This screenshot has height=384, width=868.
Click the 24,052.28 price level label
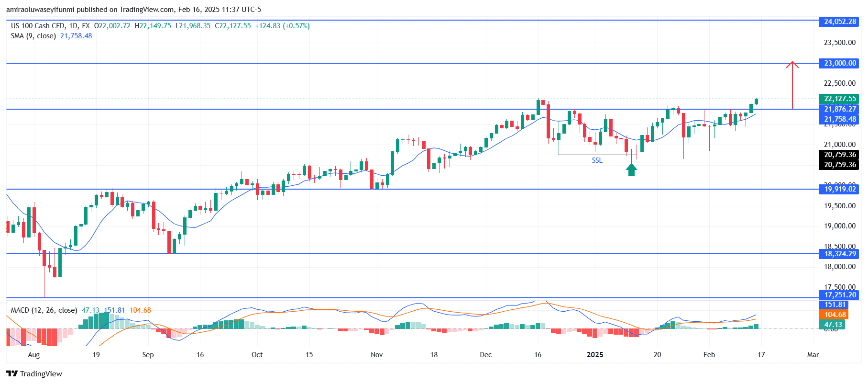839,22
